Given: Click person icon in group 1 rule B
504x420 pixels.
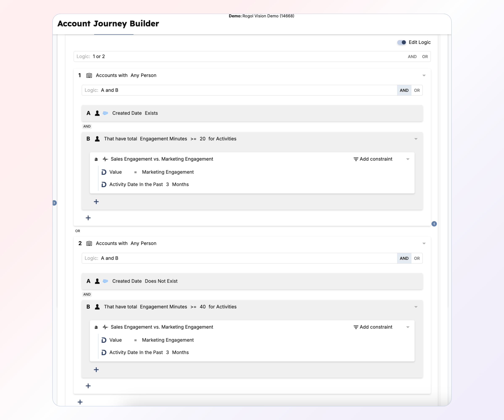Looking at the screenshot, I should coord(97,139).
